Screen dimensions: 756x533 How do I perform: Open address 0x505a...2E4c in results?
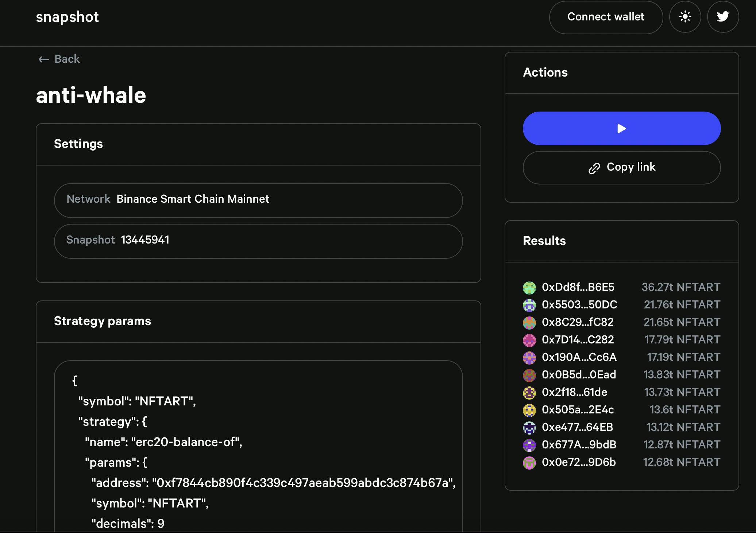578,410
